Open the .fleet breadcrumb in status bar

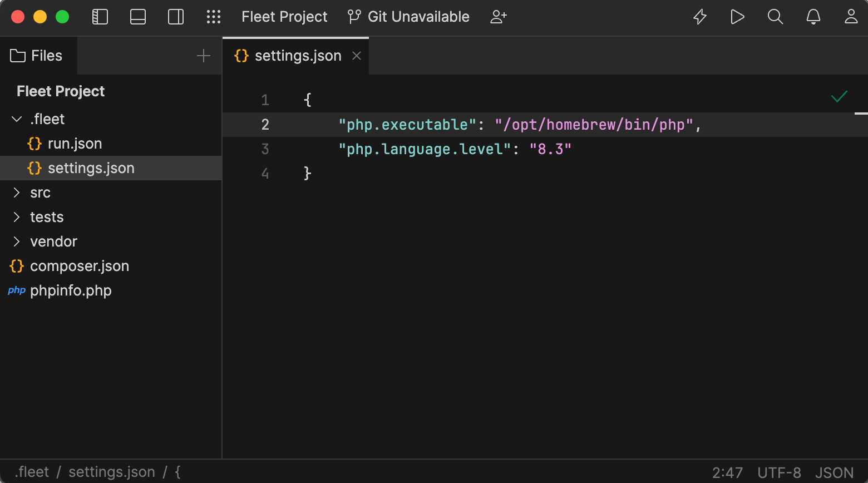[32, 471]
